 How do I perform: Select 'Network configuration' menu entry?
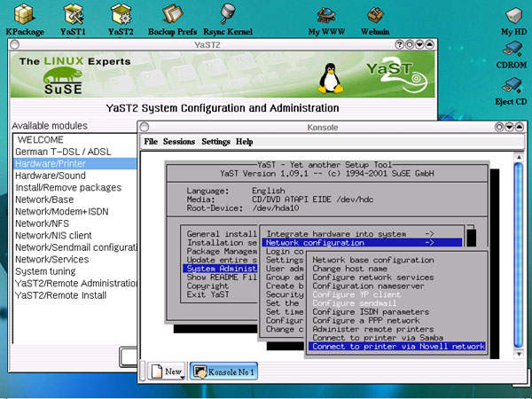click(362, 243)
